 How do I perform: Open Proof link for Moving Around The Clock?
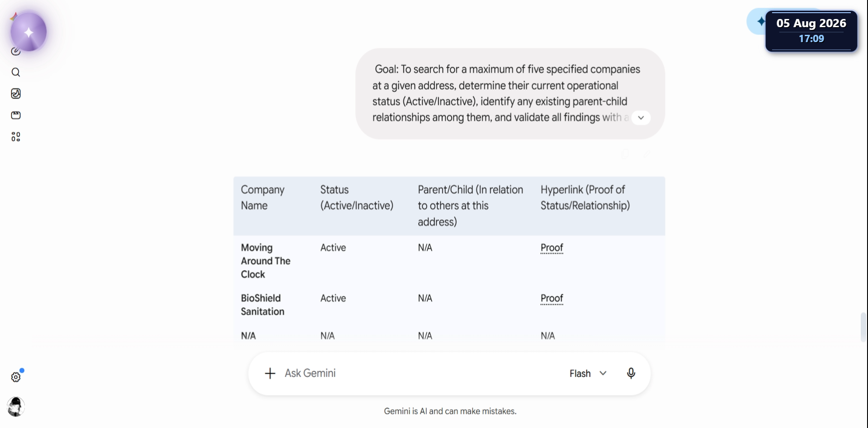click(552, 248)
